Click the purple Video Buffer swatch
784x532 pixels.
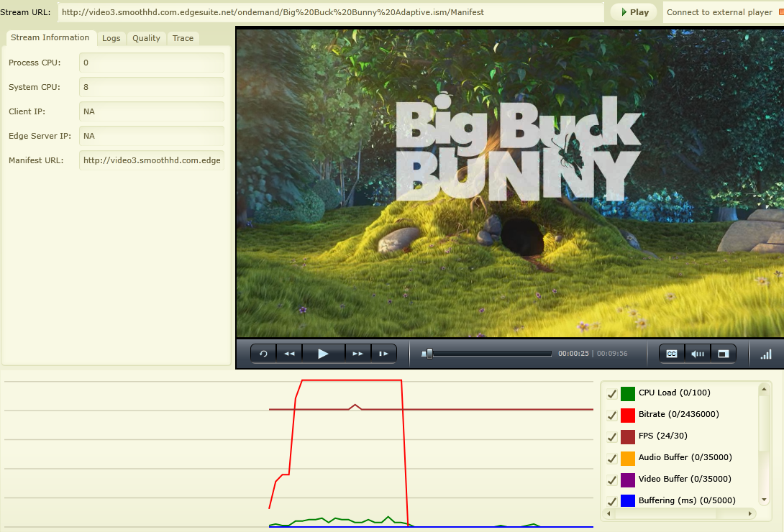pos(627,480)
